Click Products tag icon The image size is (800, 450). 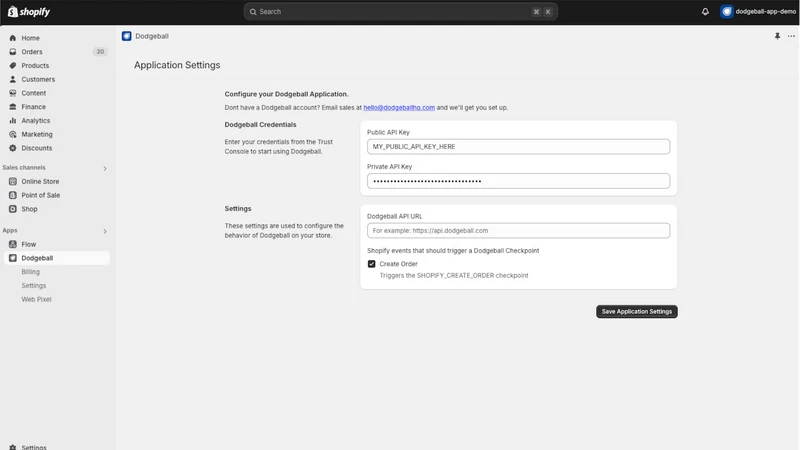click(x=13, y=65)
